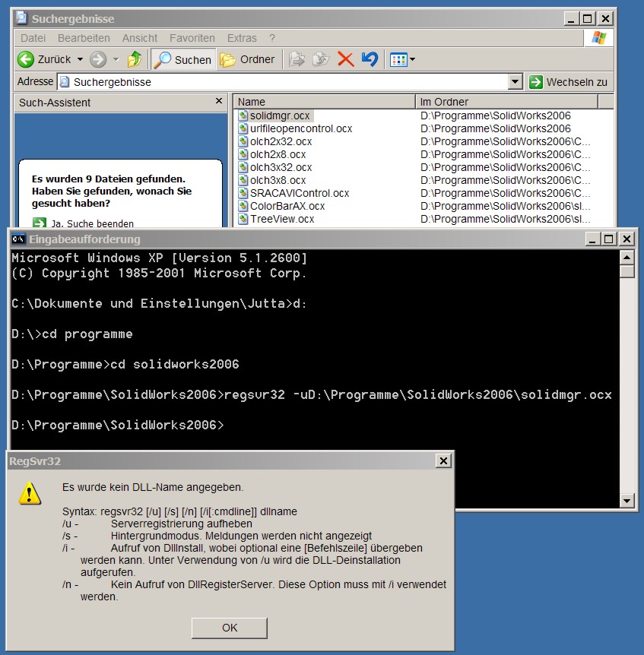Click the yellow warning icon in RegSvr32
This screenshot has height=655, width=644.
click(x=30, y=494)
